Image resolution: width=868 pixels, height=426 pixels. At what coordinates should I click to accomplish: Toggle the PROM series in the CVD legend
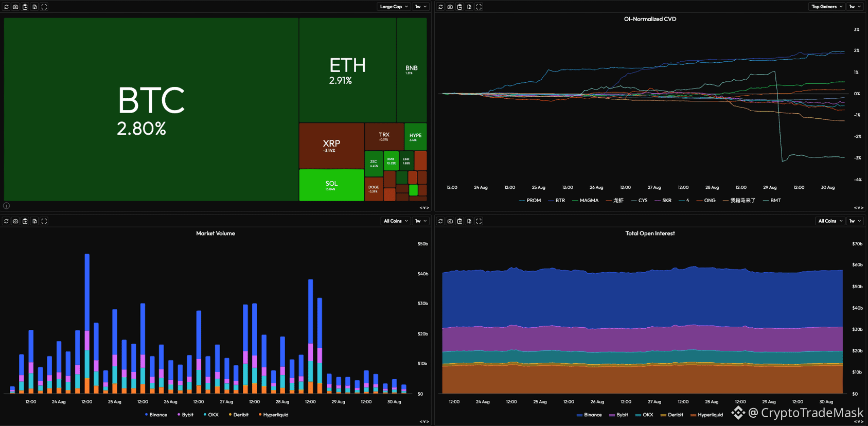point(530,201)
